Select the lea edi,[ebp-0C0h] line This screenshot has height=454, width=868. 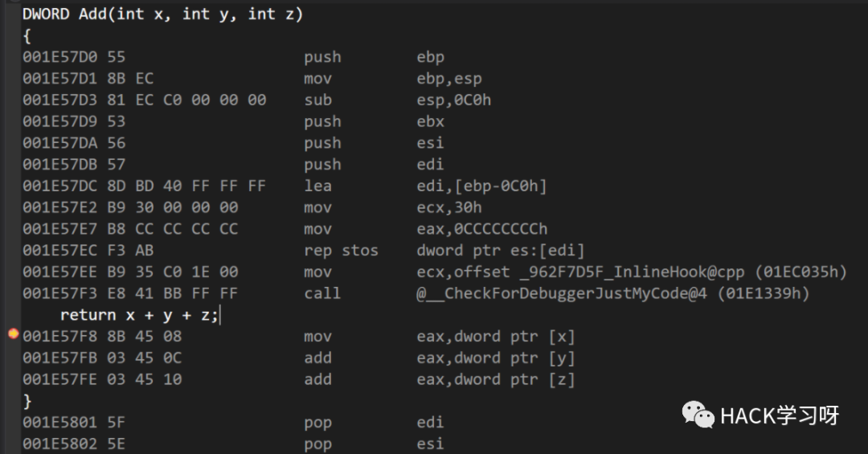285,186
